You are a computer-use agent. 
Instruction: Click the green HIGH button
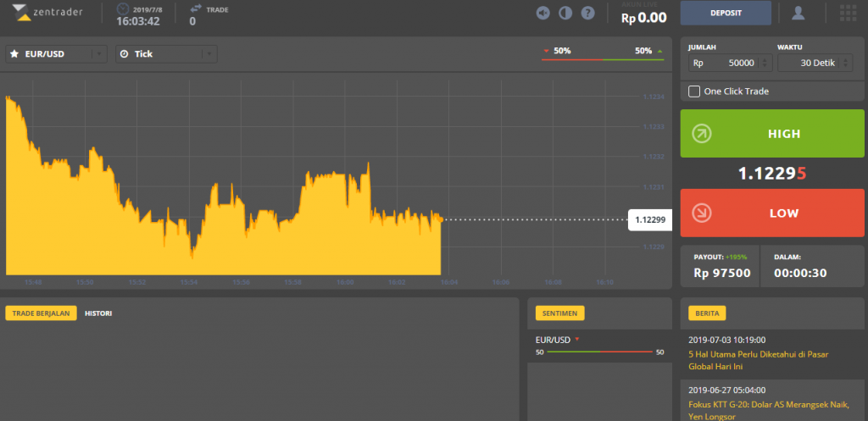772,133
